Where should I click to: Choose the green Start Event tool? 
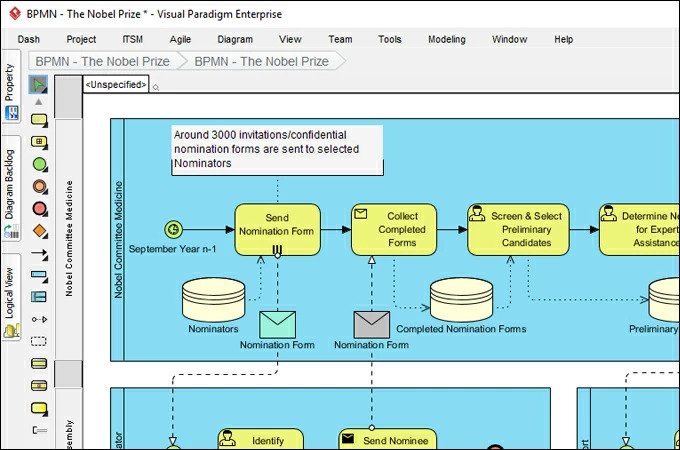[39, 164]
